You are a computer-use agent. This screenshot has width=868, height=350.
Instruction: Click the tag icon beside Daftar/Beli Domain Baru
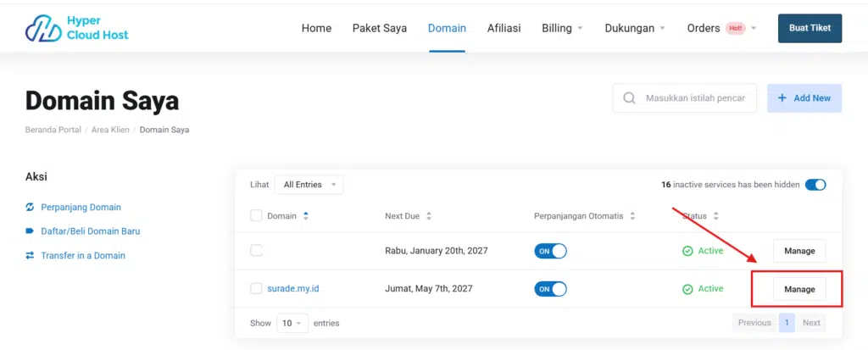point(30,231)
